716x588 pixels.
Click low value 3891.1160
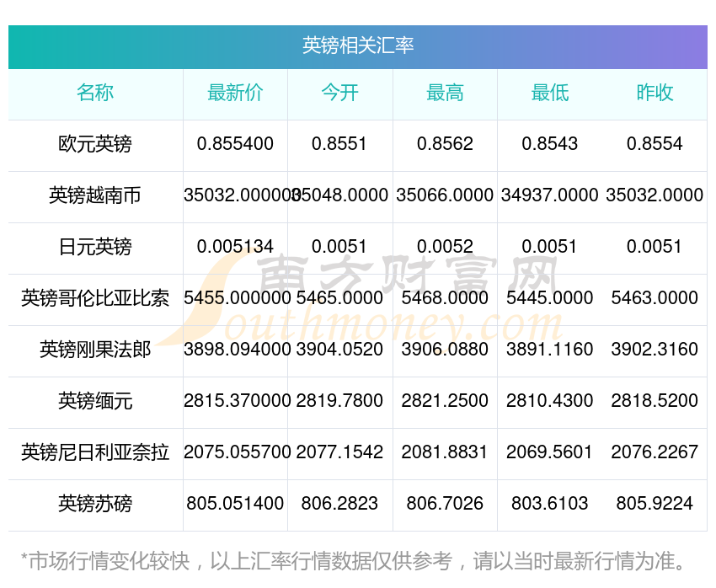[550, 350]
